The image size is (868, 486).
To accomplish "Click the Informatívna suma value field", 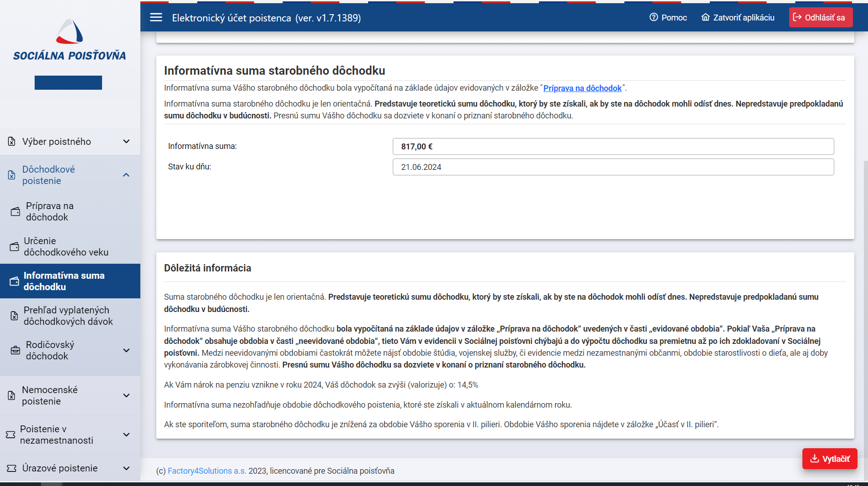I will 613,147.
